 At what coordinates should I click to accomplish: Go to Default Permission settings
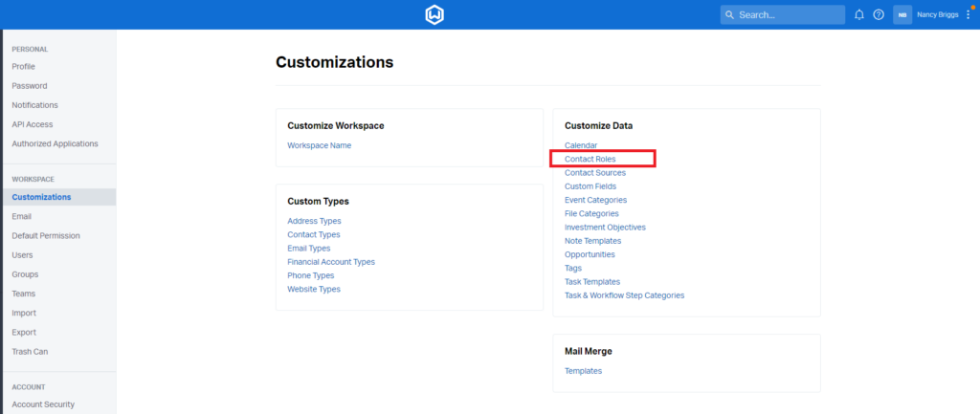(46, 236)
